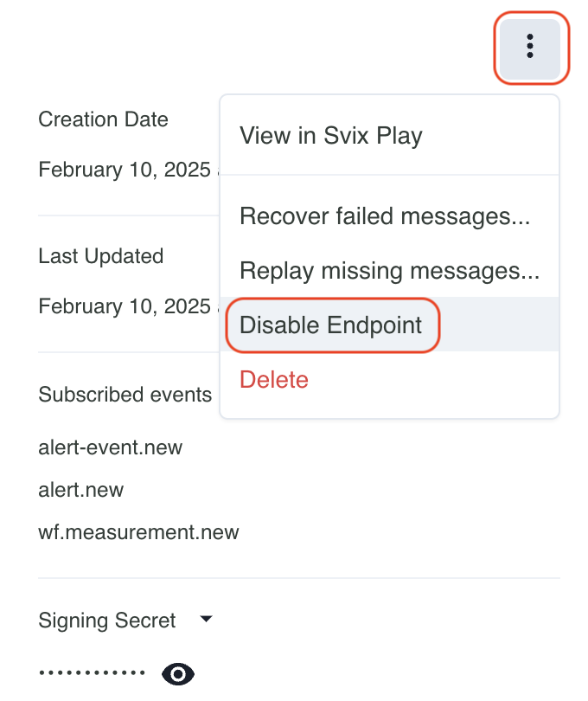The image size is (588, 701).
Task: Click the separator below View in Svix Play
Action: point(389,175)
